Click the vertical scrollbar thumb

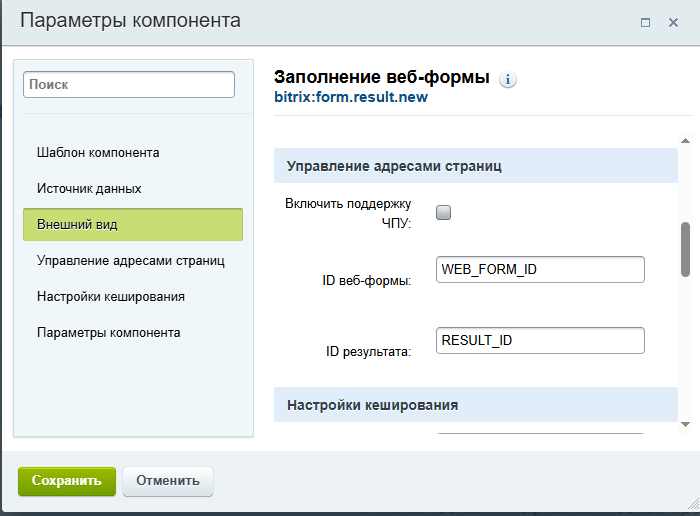[686, 248]
